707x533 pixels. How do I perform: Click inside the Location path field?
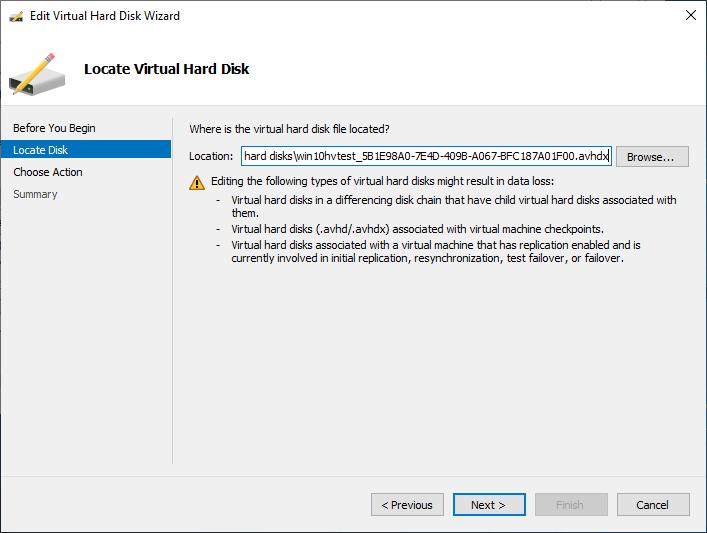pyautogui.click(x=426, y=156)
